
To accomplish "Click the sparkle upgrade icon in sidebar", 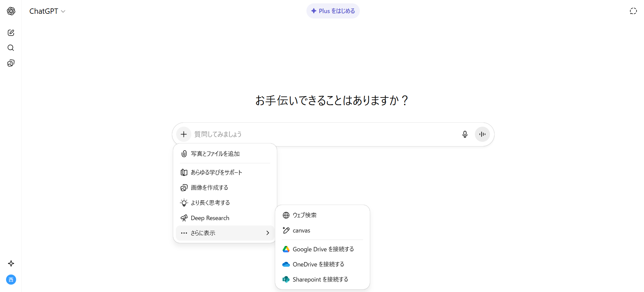I will point(11,263).
